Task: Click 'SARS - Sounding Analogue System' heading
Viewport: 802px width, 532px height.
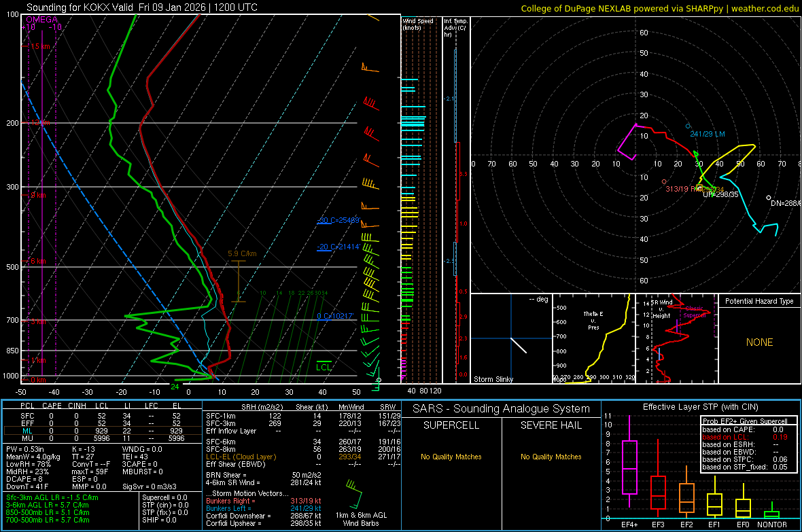Action: pyautogui.click(x=502, y=409)
